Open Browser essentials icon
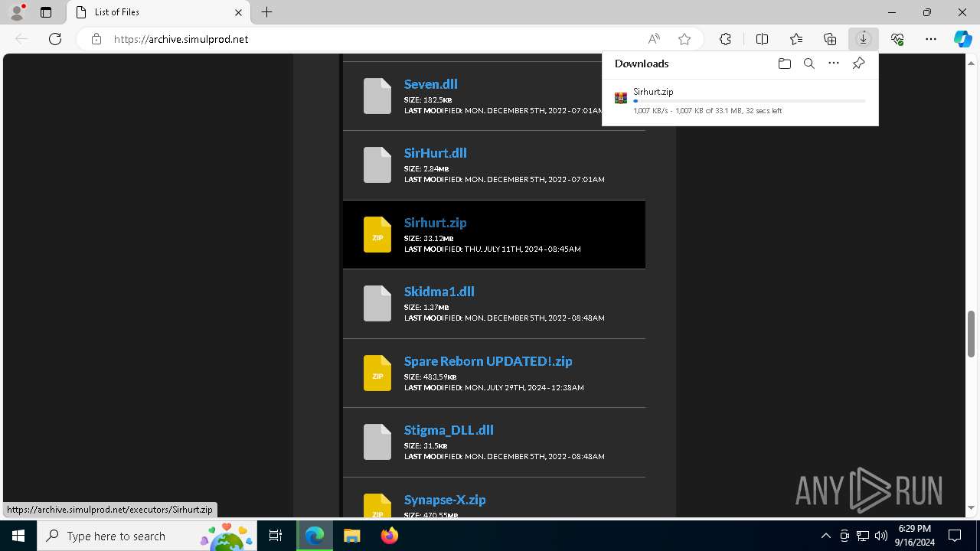 pyautogui.click(x=897, y=39)
